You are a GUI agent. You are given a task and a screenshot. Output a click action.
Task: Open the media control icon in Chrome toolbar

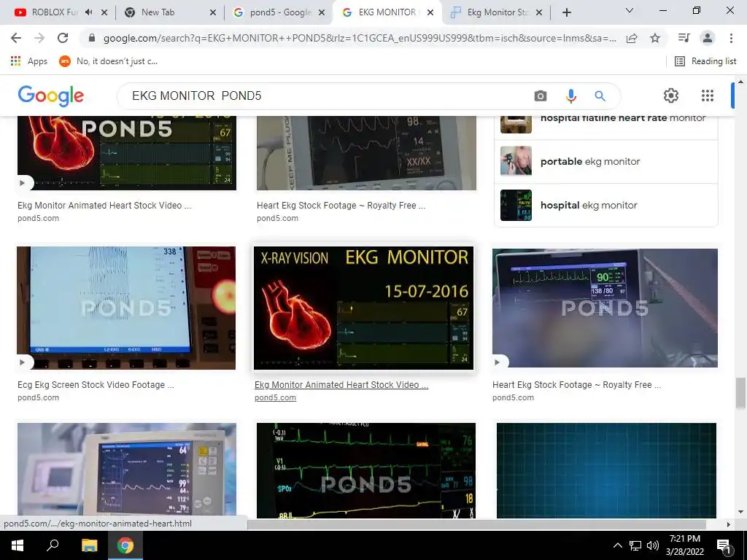pos(684,38)
